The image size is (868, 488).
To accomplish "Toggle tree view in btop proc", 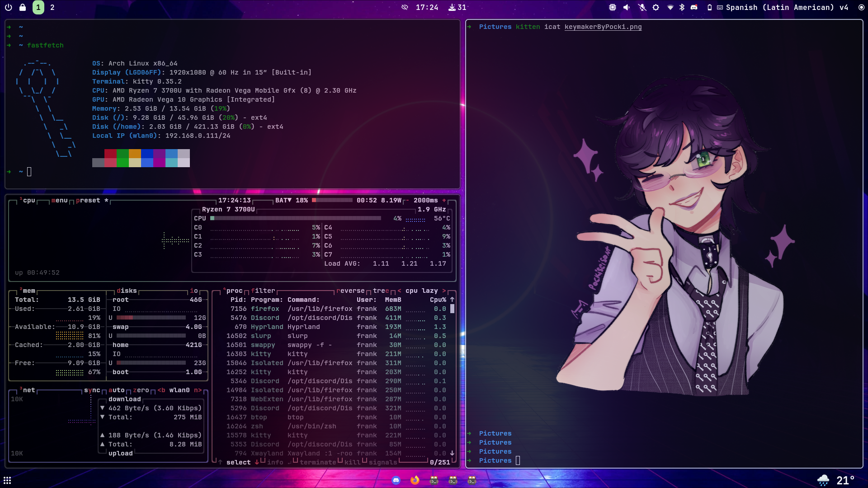I will pos(381,291).
